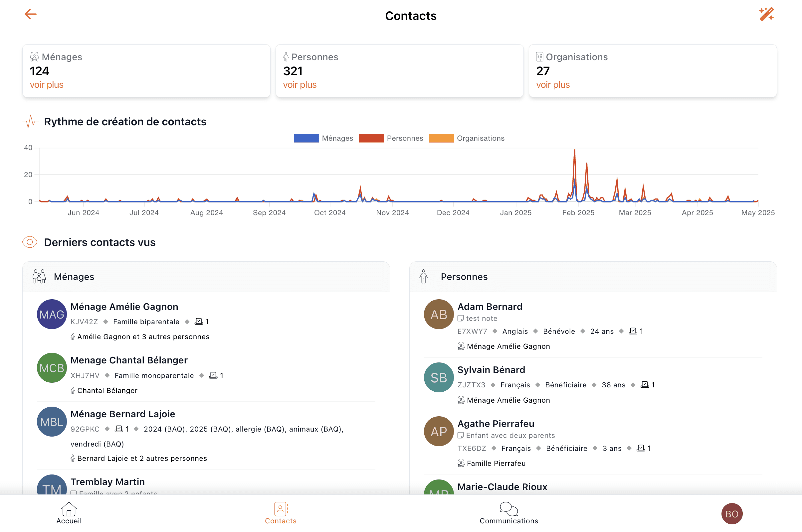Click the Feb 2025 peak on chart
Viewport: 802px width, 532px height.
pos(574,150)
